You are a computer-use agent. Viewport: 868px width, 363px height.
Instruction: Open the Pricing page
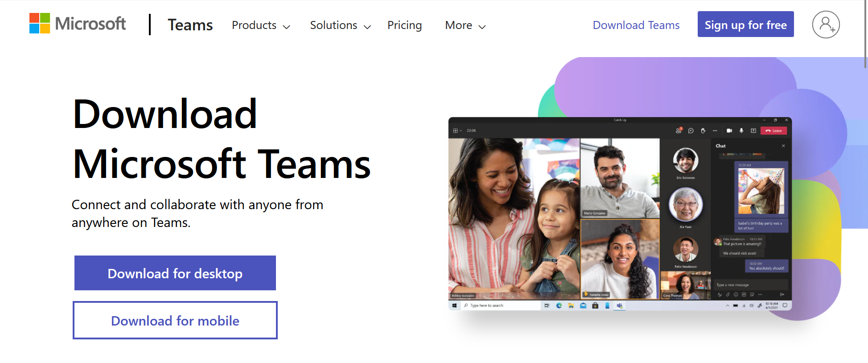404,25
